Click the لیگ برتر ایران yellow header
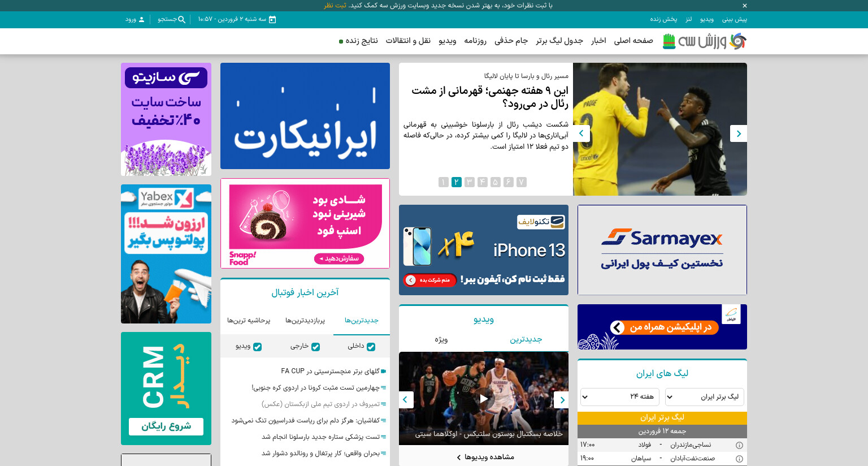The image size is (868, 466). pos(662,418)
